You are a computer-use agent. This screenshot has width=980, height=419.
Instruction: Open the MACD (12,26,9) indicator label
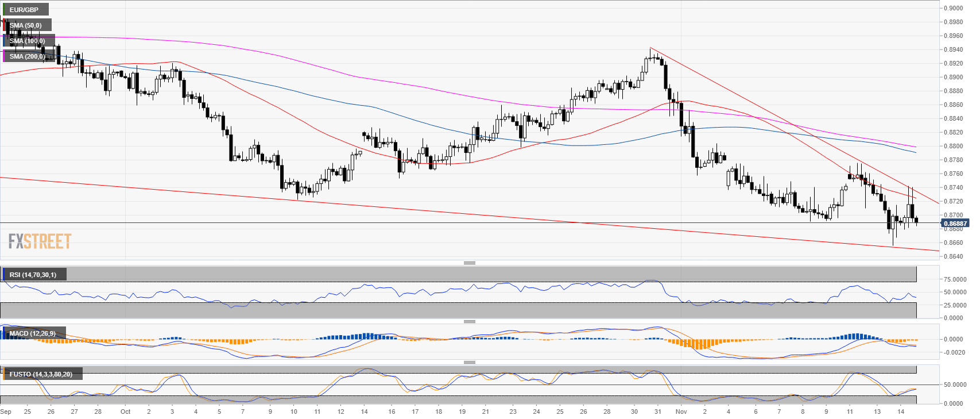click(34, 333)
